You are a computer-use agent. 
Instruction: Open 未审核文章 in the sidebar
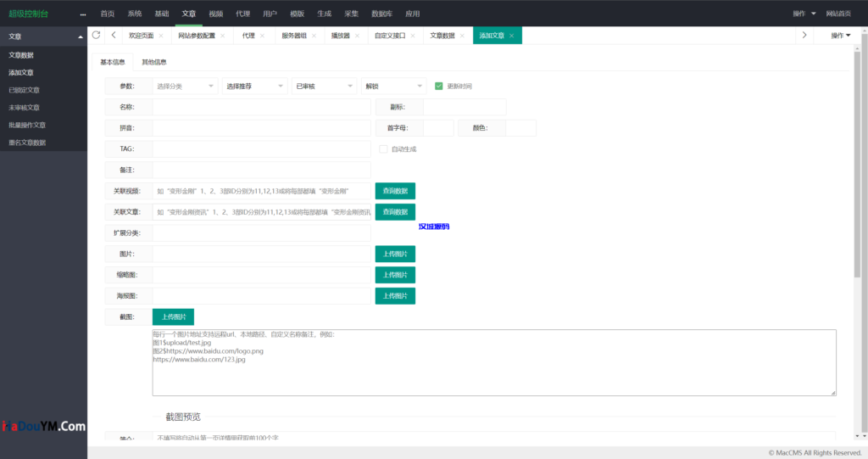(25, 108)
